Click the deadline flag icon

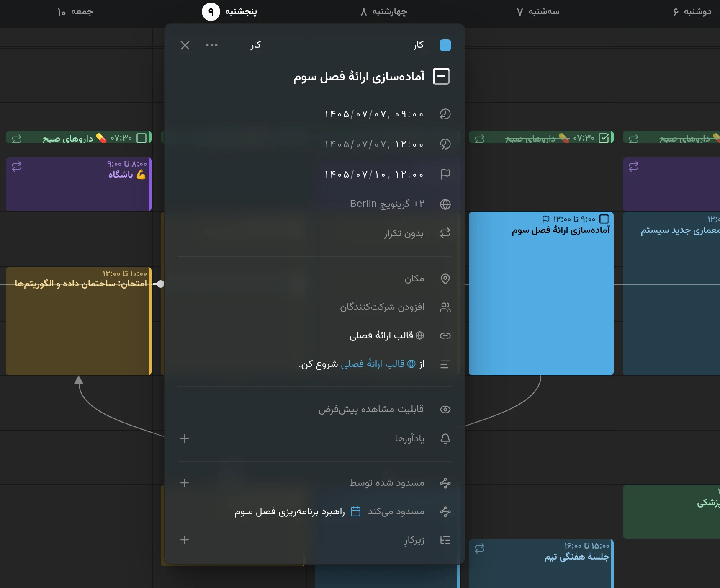click(445, 174)
